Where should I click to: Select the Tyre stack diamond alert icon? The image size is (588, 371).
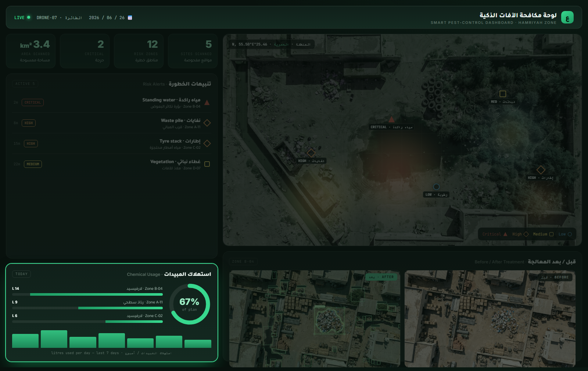(207, 144)
